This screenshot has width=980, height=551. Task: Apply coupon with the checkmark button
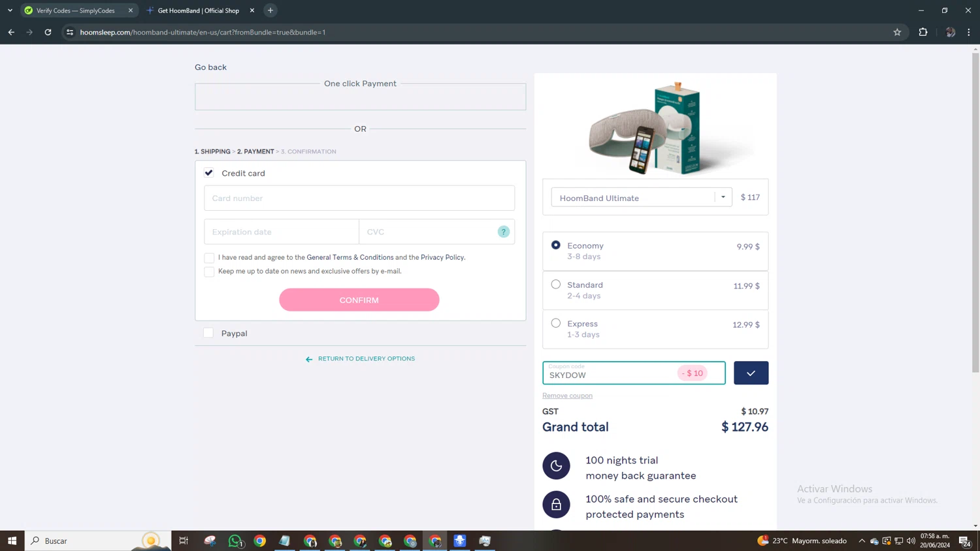[x=751, y=373]
